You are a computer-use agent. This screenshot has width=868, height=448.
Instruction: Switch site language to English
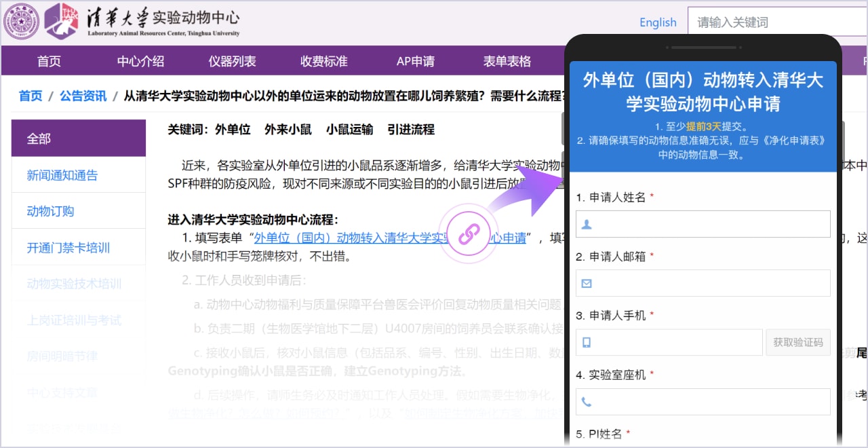click(658, 22)
